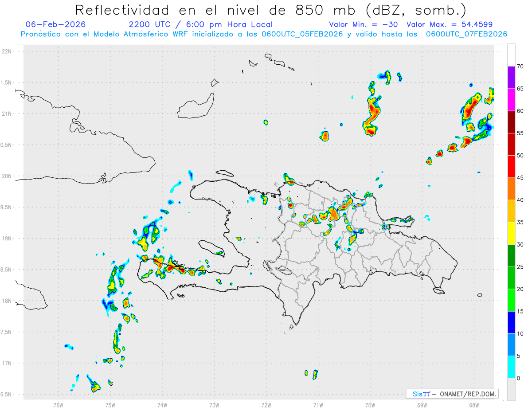Image resolution: width=532 pixels, height=411 pixels.
Task: Click the '22N' latitude label
Action: pos(7,51)
